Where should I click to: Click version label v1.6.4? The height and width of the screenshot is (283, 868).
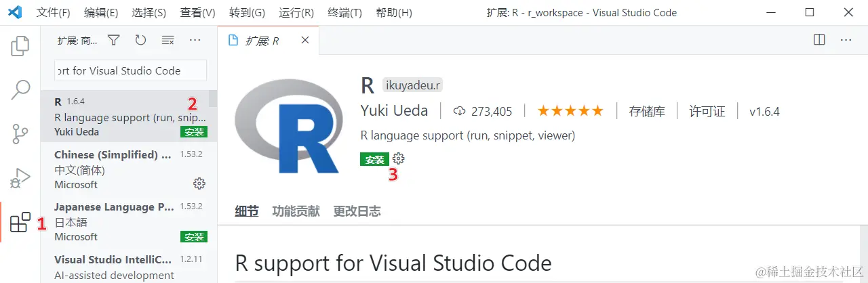pos(764,111)
